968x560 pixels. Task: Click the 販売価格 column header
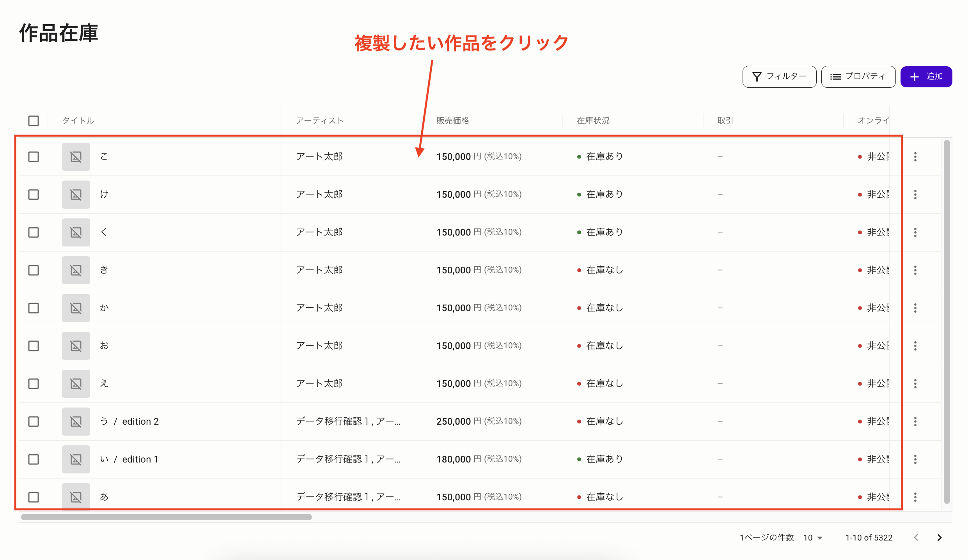tap(453, 121)
